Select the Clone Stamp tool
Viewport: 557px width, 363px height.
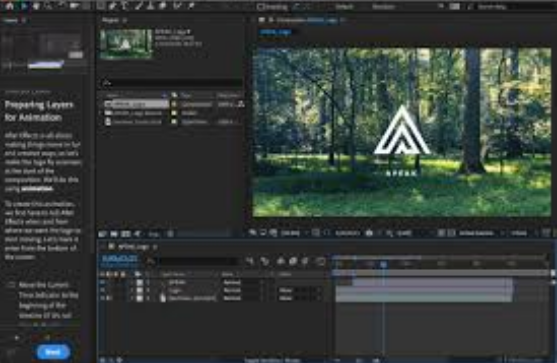151,6
